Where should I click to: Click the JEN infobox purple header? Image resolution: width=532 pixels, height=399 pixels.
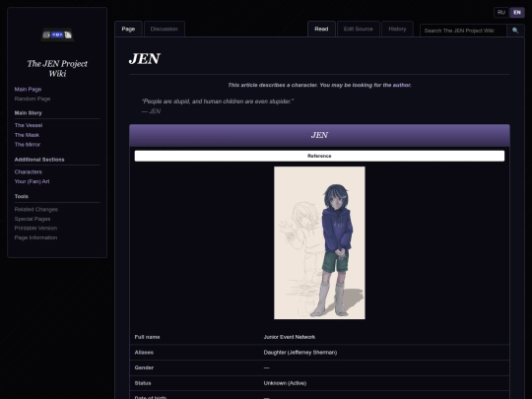tap(319, 135)
